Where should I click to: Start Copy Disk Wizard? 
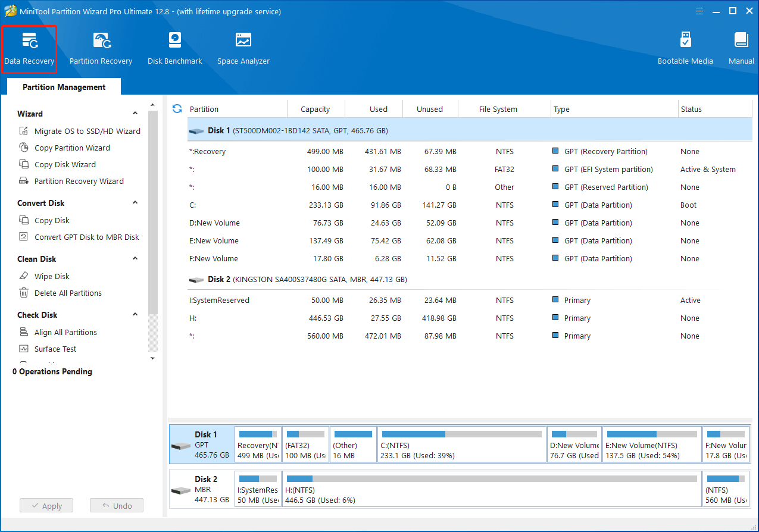point(57,164)
